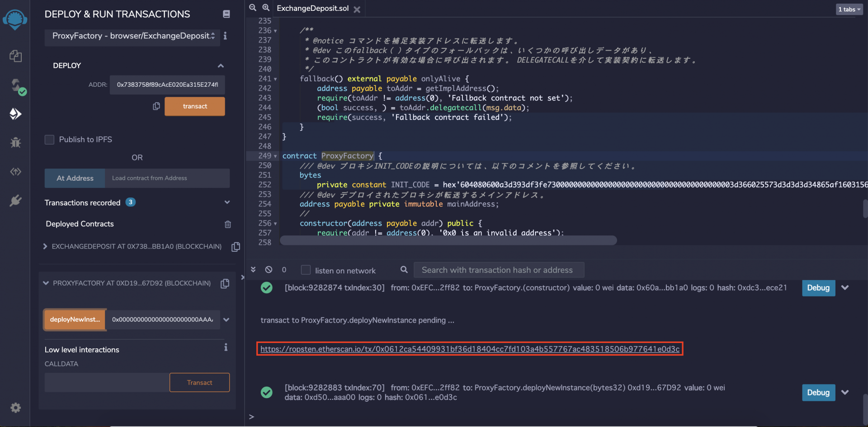Click the terminal search magnifier icon

(404, 270)
